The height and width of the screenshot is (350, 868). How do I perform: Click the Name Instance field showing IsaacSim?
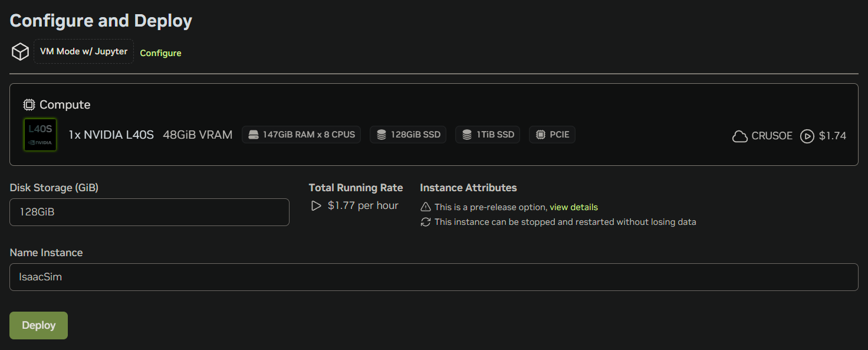click(x=433, y=277)
